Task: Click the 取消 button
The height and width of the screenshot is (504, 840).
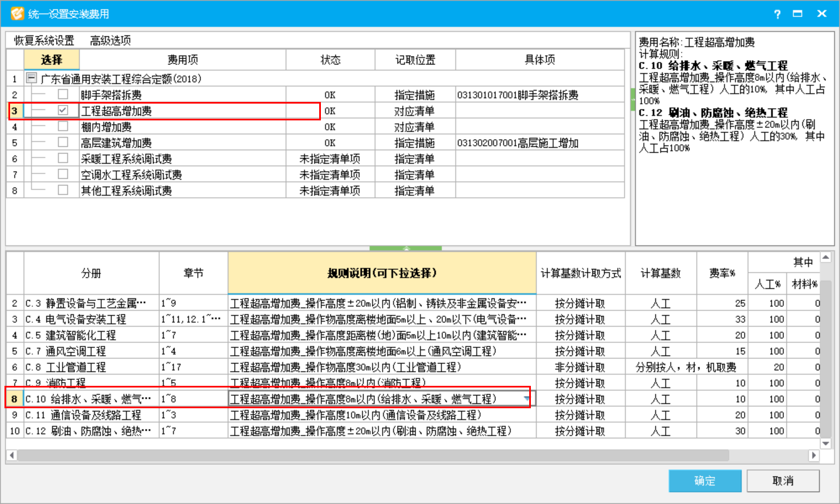Action: 783,480
